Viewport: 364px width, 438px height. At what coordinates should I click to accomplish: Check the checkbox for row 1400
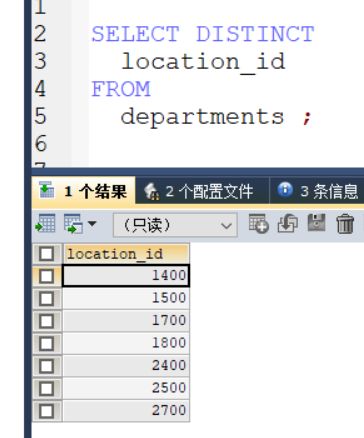[x=46, y=276]
